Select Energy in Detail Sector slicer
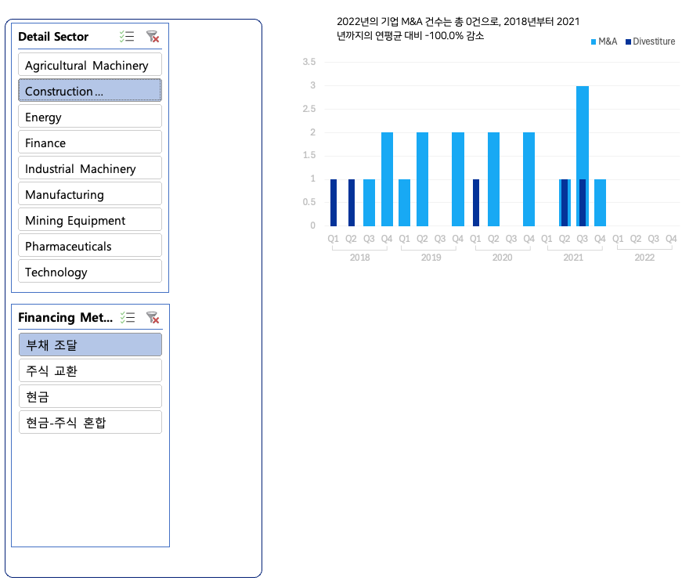 (x=90, y=117)
